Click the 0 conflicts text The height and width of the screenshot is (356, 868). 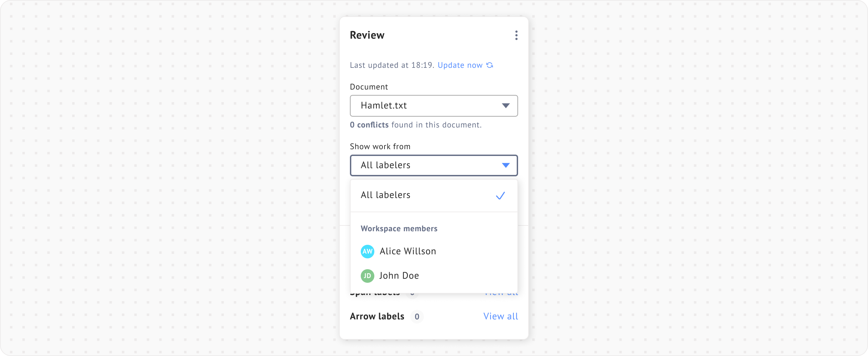(369, 125)
